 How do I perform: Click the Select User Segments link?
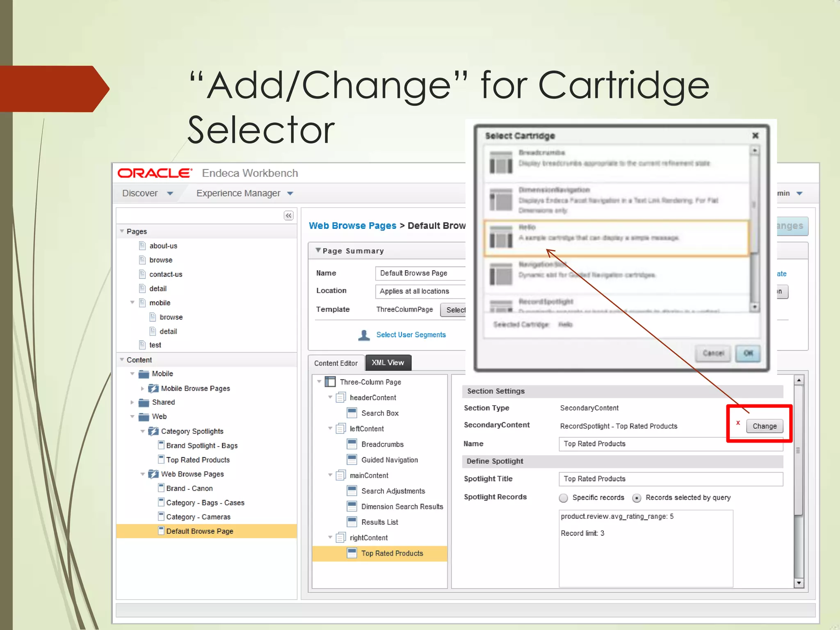coord(411,335)
